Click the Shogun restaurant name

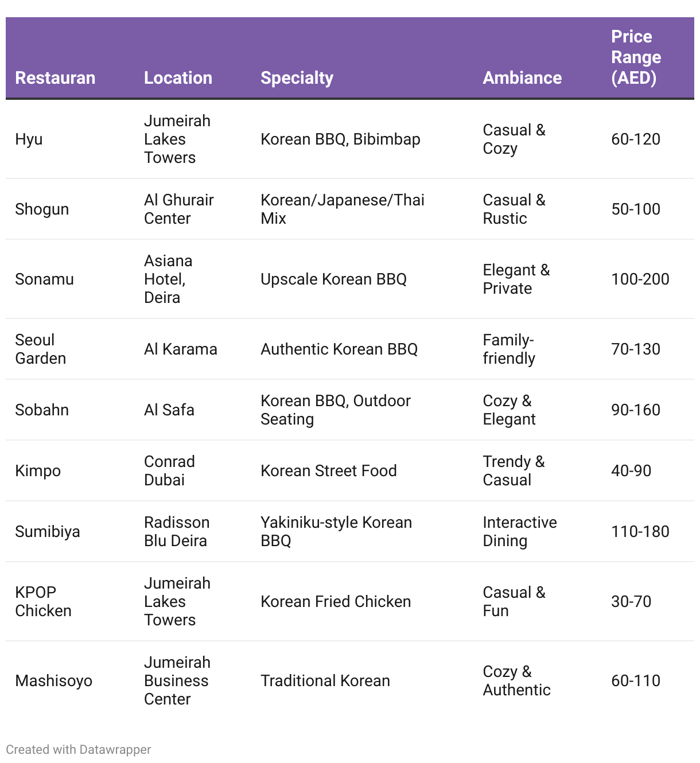click(x=42, y=209)
